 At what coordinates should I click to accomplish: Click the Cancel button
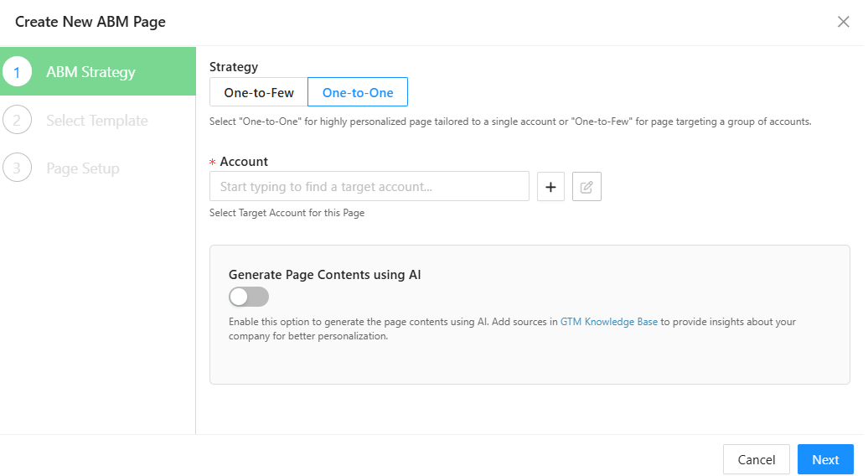coord(757,459)
